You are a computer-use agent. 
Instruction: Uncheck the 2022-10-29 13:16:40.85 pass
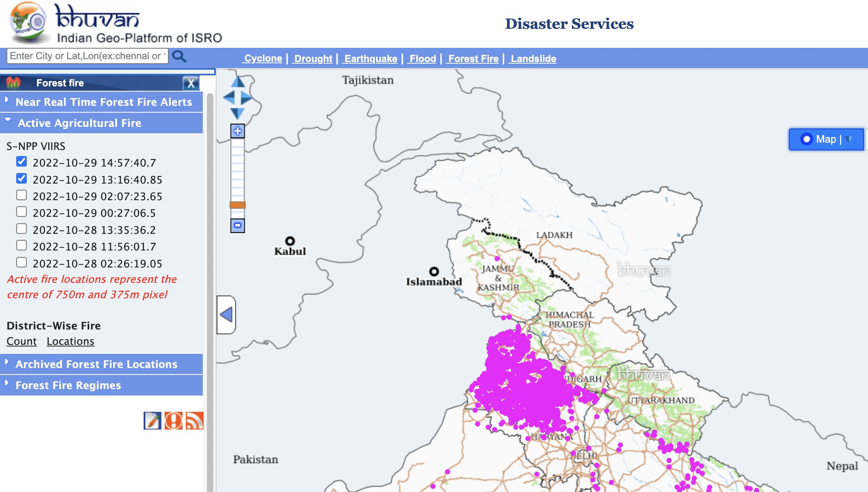tap(21, 178)
